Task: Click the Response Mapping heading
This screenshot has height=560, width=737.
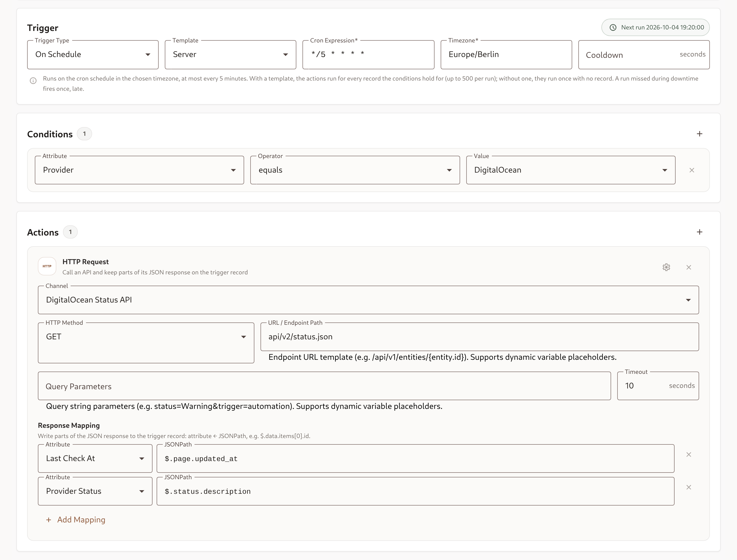Action: click(x=69, y=425)
